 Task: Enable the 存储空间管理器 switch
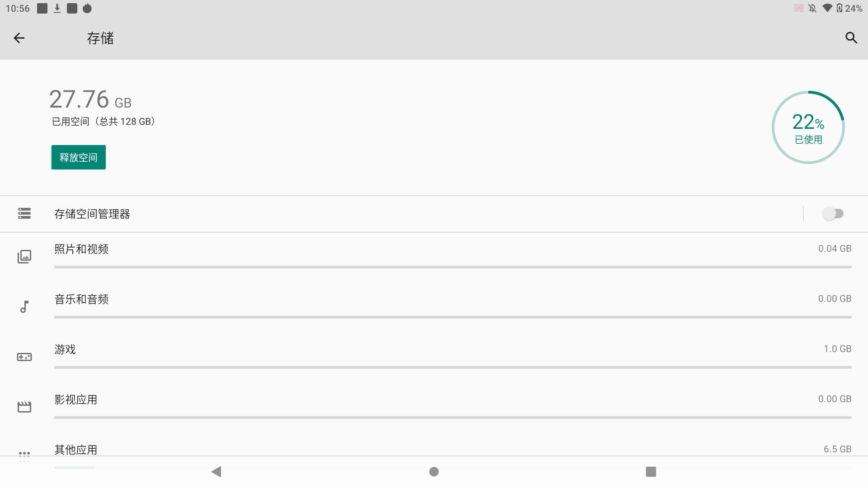point(833,214)
